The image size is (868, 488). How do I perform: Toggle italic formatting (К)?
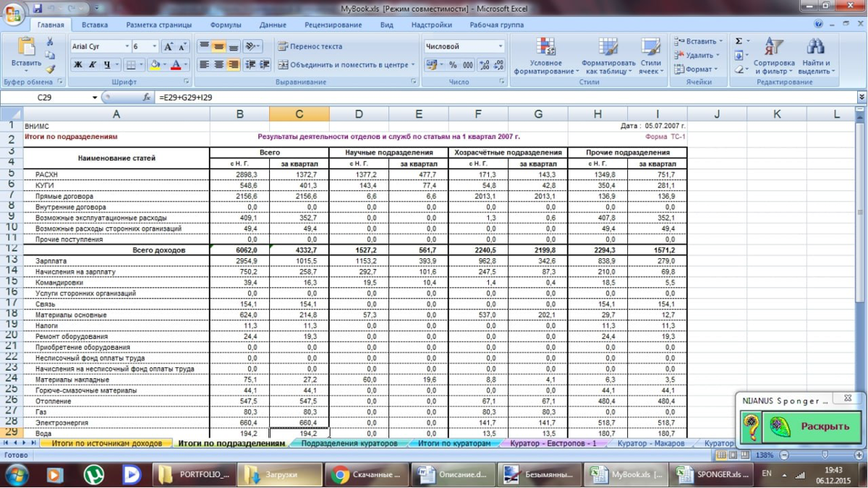click(x=92, y=65)
